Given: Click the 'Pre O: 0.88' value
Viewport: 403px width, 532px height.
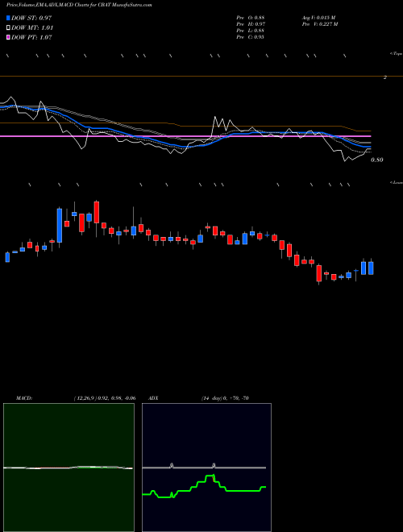Looking at the screenshot, I should [x=251, y=18].
